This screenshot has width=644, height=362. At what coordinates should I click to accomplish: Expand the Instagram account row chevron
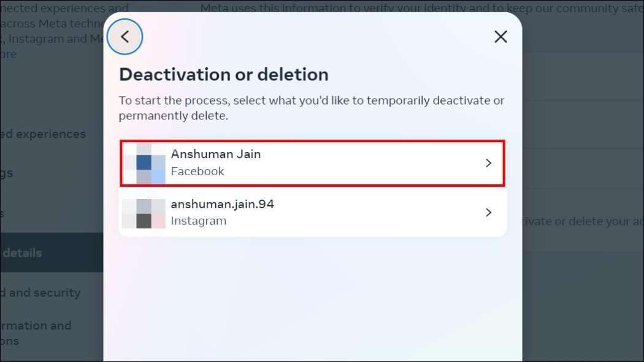[x=488, y=213]
